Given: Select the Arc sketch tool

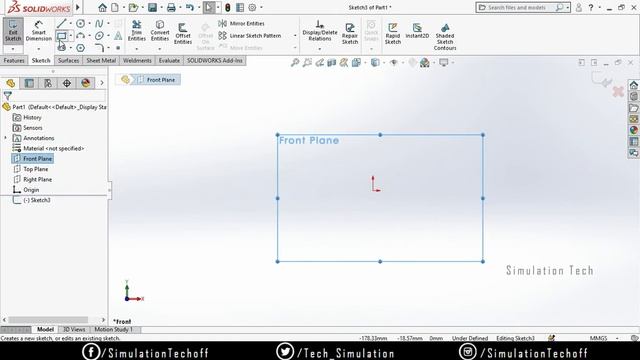Looking at the screenshot, I should click(80, 36).
